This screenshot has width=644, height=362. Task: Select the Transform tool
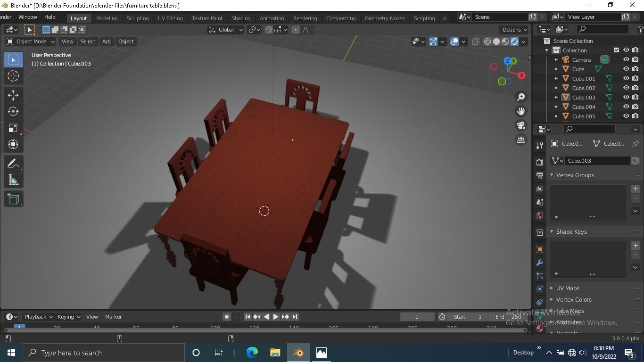13,144
